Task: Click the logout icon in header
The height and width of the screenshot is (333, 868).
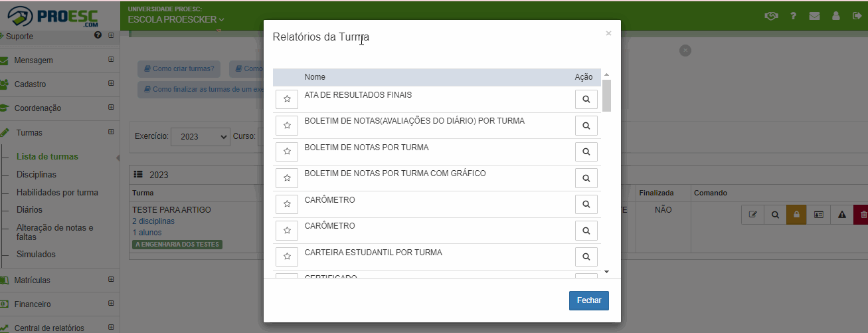Action: pyautogui.click(x=857, y=16)
